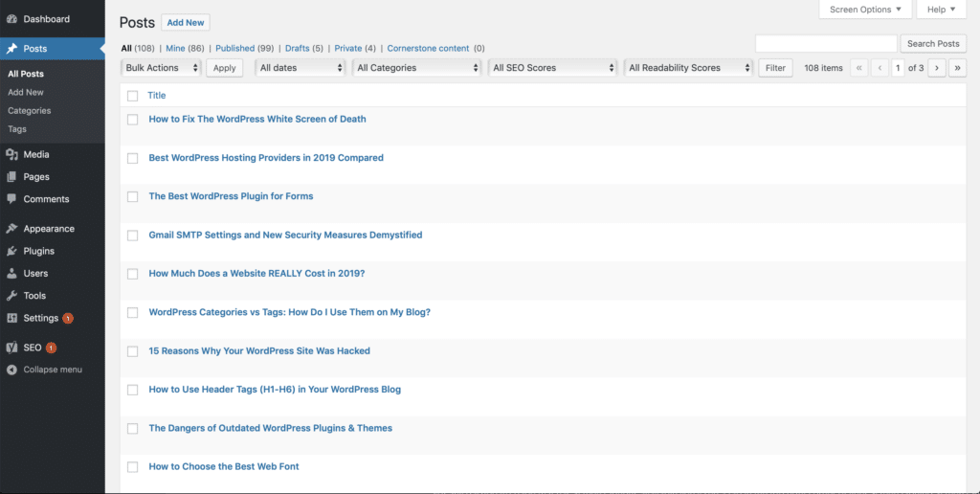Show the Drafts (5) posts filter
The image size is (980, 494).
pyautogui.click(x=303, y=48)
